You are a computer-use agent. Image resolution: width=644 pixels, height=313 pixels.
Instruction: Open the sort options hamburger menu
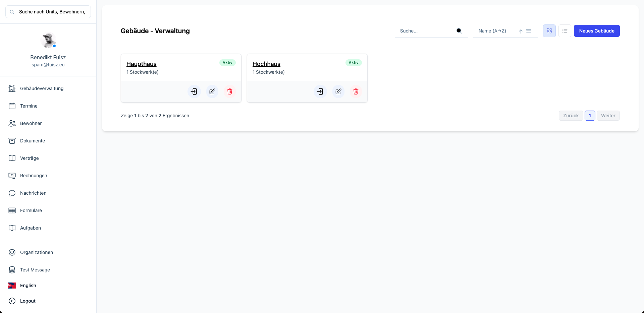point(528,31)
